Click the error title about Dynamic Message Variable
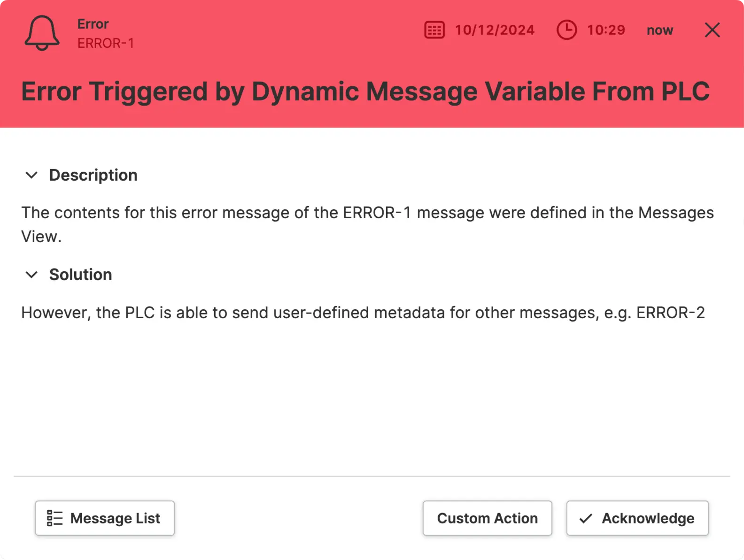744x560 pixels. click(365, 92)
